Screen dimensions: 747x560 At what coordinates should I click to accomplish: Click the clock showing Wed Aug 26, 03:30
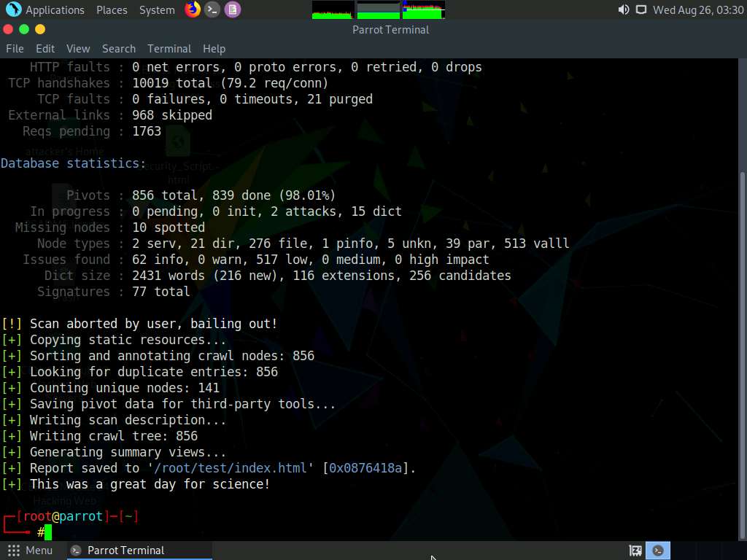click(x=698, y=10)
